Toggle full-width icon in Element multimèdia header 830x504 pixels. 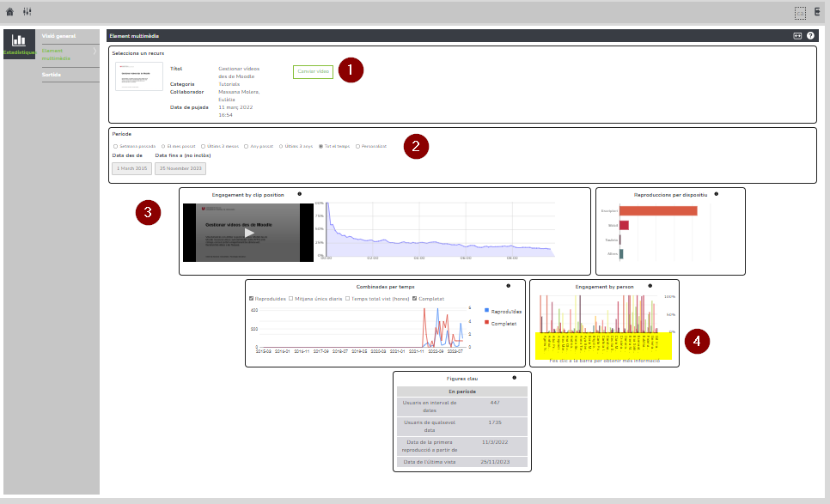pyautogui.click(x=797, y=36)
